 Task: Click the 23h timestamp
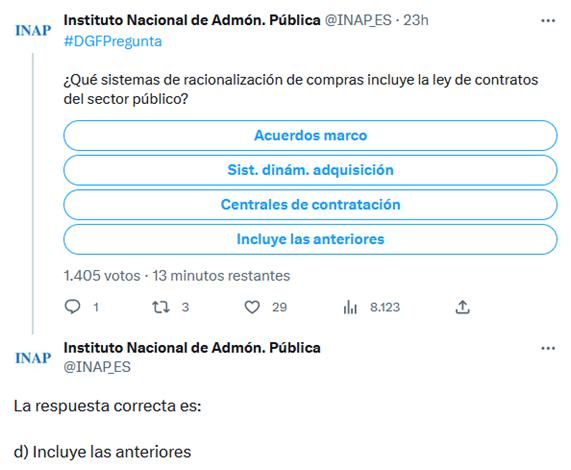(x=416, y=20)
